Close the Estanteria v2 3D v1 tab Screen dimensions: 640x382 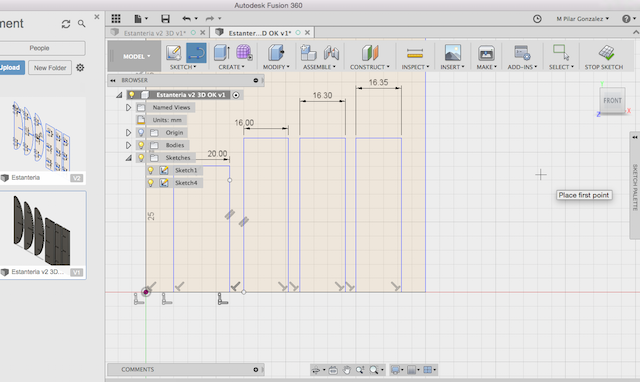click(202, 33)
